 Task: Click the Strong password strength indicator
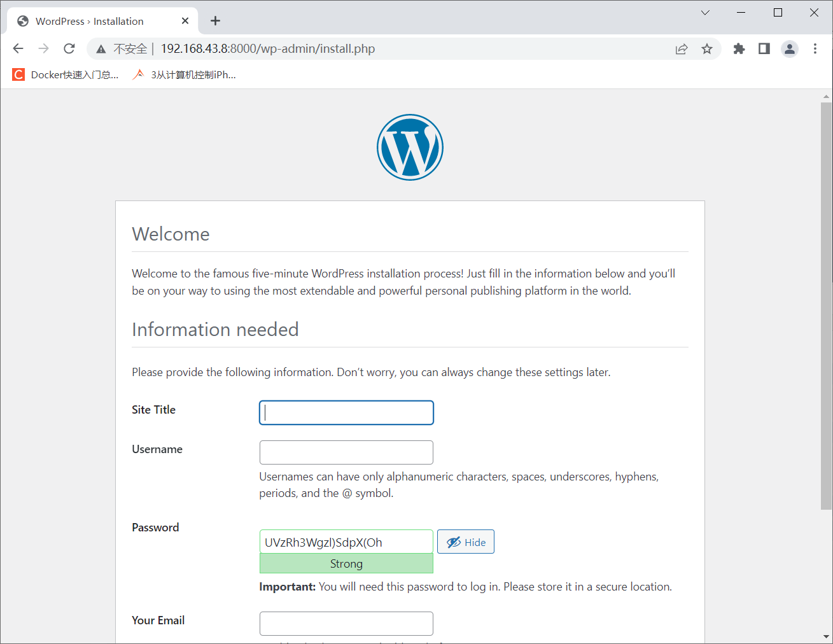[x=346, y=564]
